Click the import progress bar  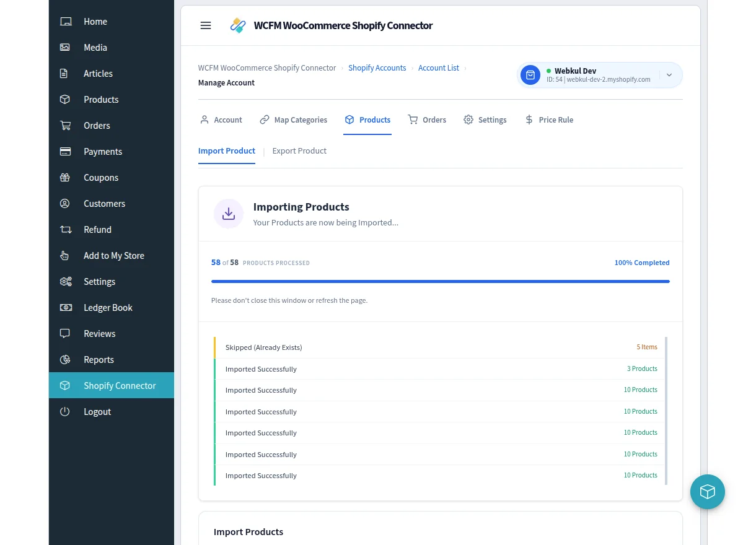pyautogui.click(x=441, y=281)
